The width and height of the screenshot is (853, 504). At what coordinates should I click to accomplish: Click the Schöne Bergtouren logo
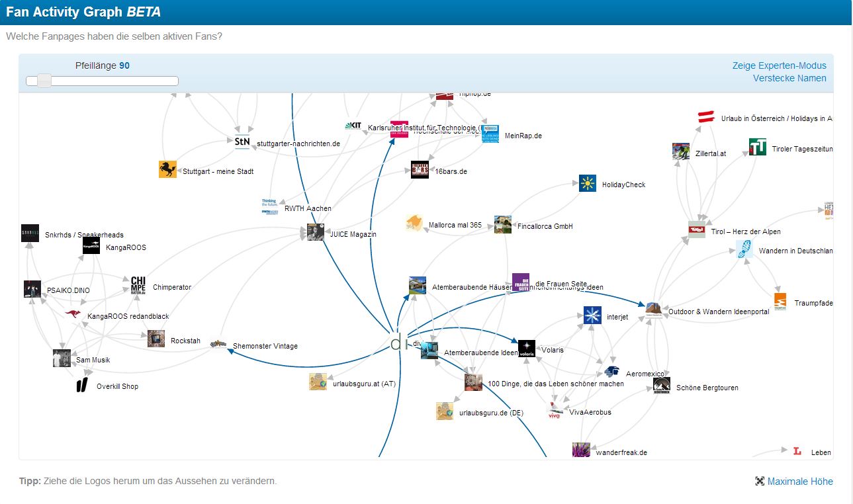pyautogui.click(x=662, y=386)
